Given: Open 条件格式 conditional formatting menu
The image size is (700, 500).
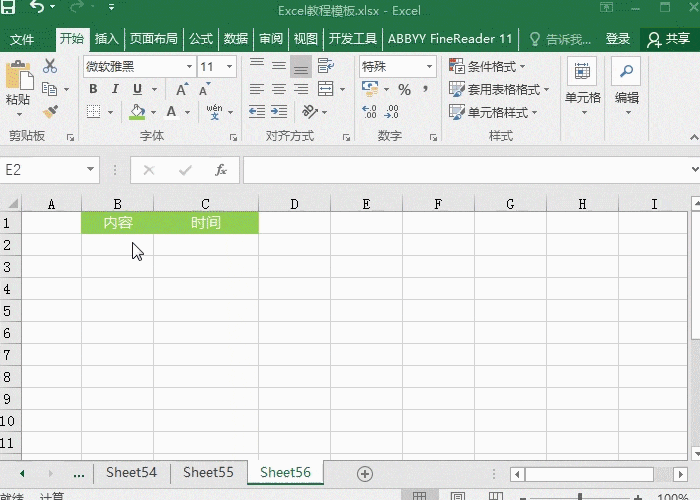Looking at the screenshot, I should point(487,67).
